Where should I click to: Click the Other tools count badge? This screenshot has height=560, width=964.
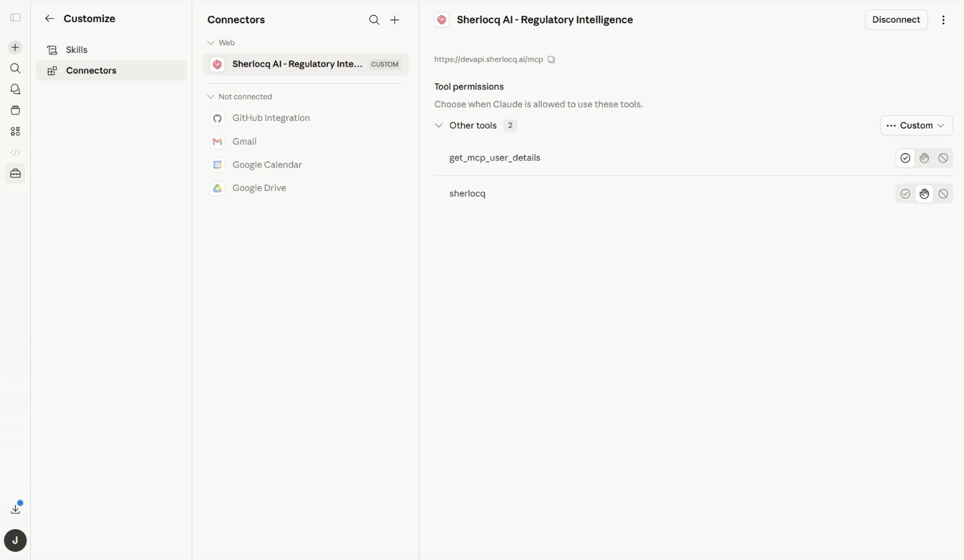(x=510, y=125)
